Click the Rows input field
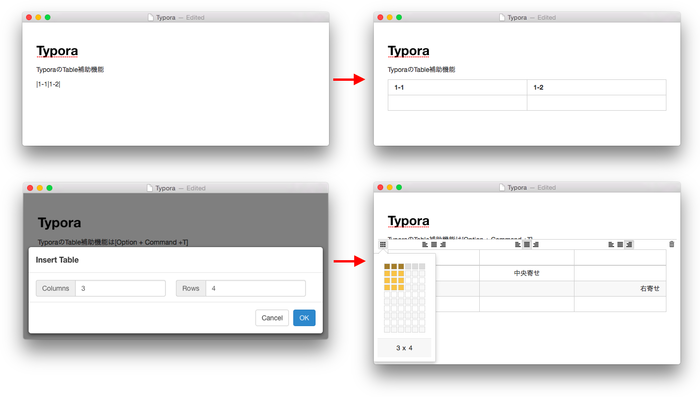Screen dimensions: 700x397 [x=256, y=288]
